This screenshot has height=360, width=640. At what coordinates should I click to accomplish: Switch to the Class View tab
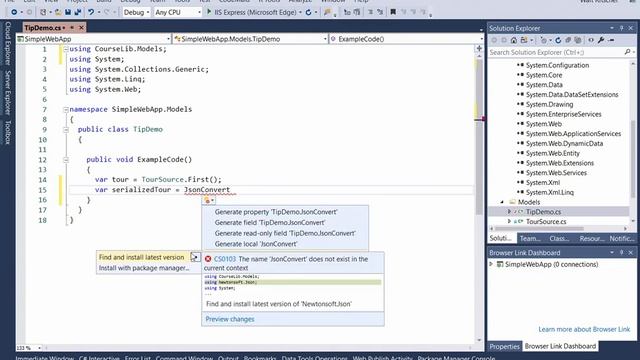point(559,238)
